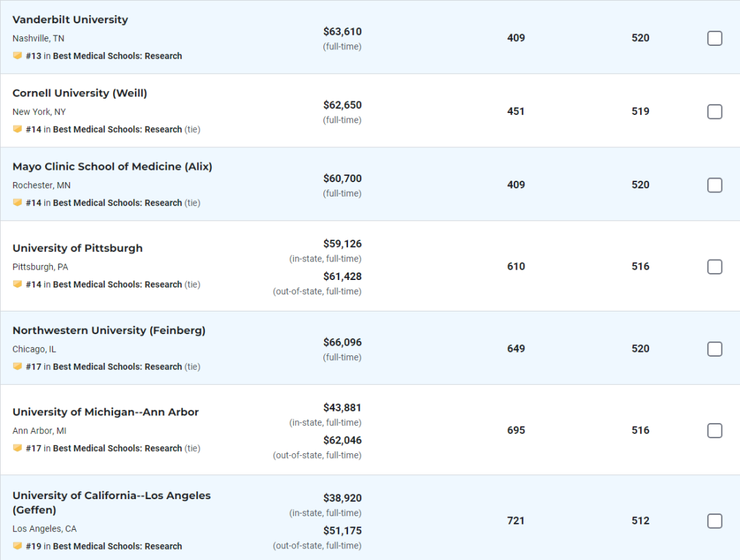Click University of Michigan ranking badge icon
740x560 pixels.
pyautogui.click(x=17, y=448)
